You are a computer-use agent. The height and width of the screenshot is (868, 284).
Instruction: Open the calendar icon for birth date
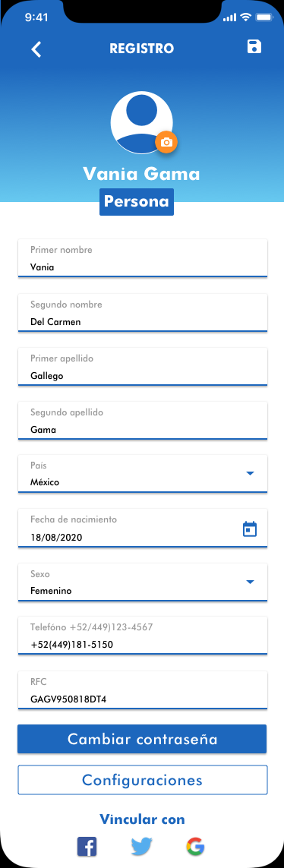click(x=251, y=529)
